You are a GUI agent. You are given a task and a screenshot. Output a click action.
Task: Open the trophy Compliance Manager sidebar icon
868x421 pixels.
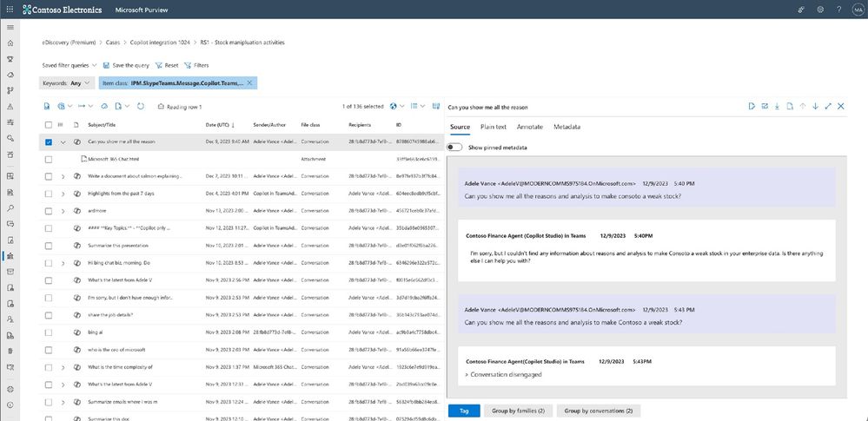[10, 59]
